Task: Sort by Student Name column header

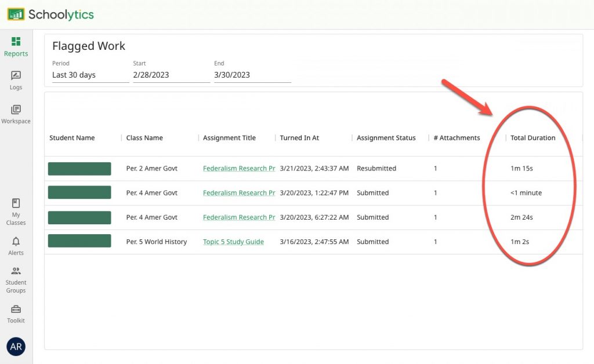Action: tap(72, 138)
